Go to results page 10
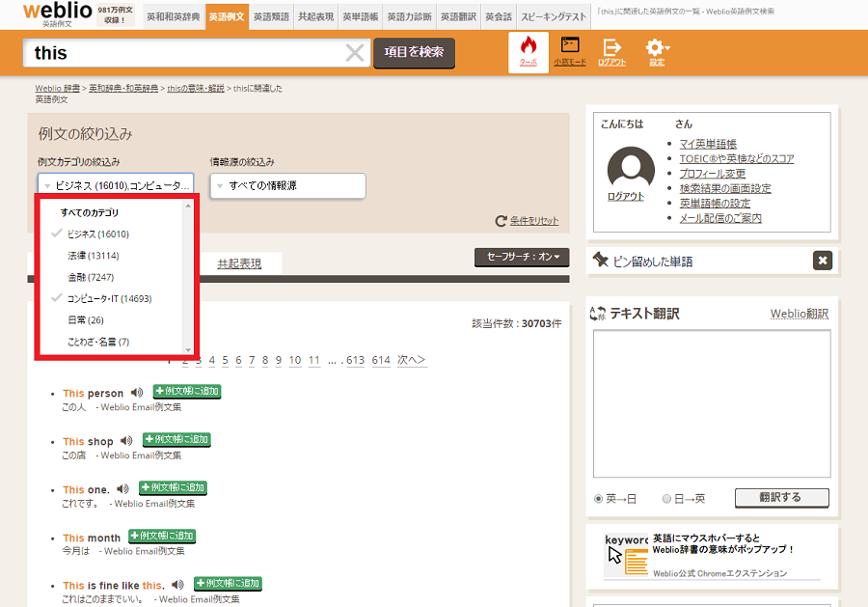 pos(295,360)
